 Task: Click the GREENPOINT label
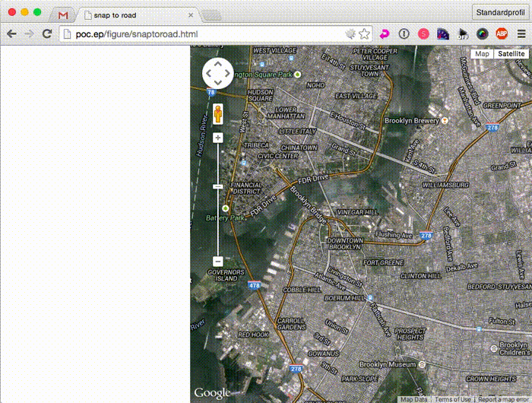tap(502, 106)
